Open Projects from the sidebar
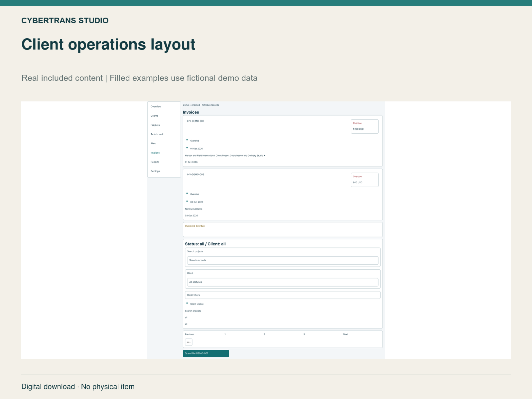Viewport: 532px width, 399px height. click(x=155, y=125)
